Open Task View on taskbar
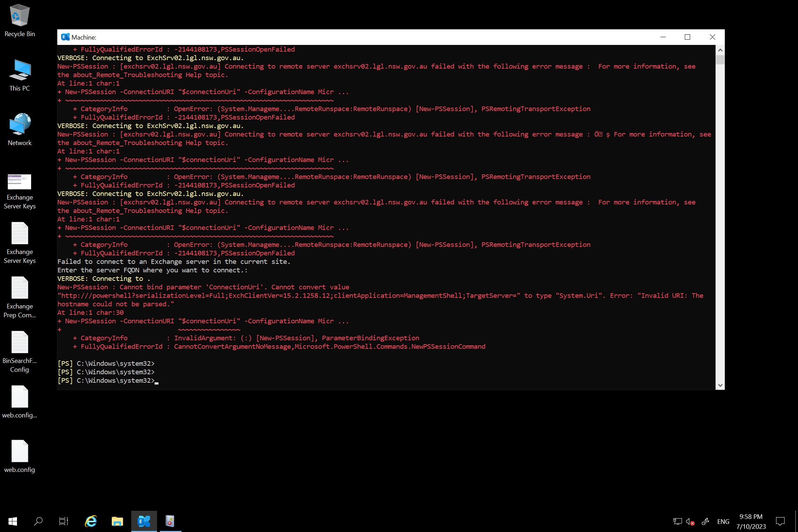 tap(64, 521)
